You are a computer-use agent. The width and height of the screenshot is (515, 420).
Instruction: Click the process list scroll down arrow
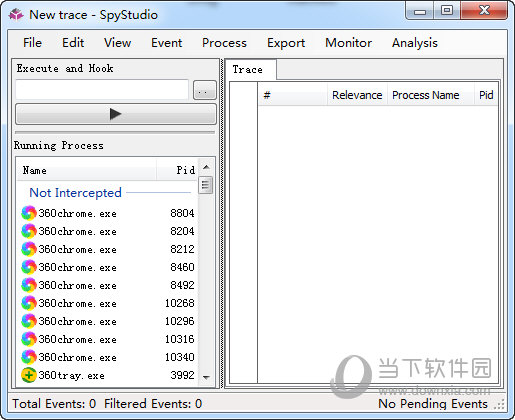[206, 377]
